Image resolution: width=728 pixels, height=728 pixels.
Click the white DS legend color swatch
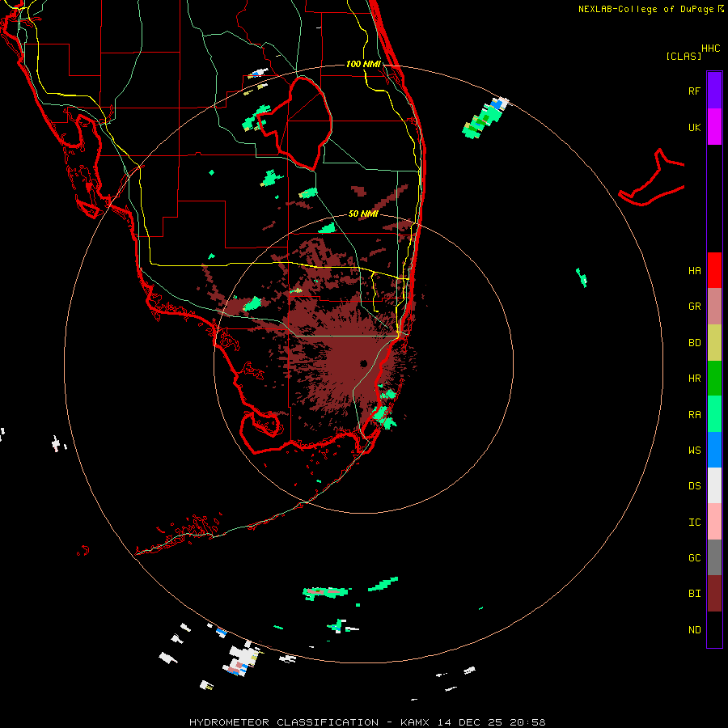point(714,485)
